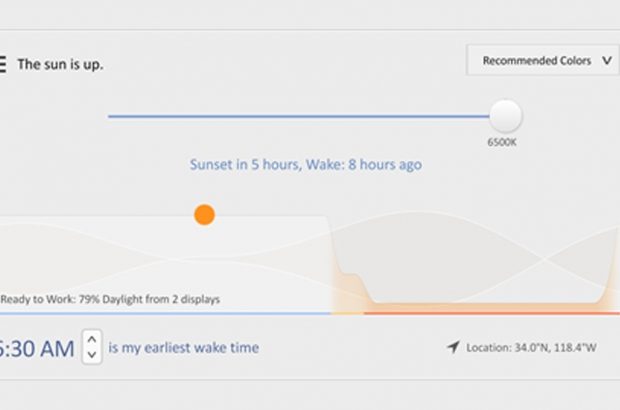Image resolution: width=620 pixels, height=410 pixels.
Task: Click the color temperature slider knob
Action: tap(505, 116)
